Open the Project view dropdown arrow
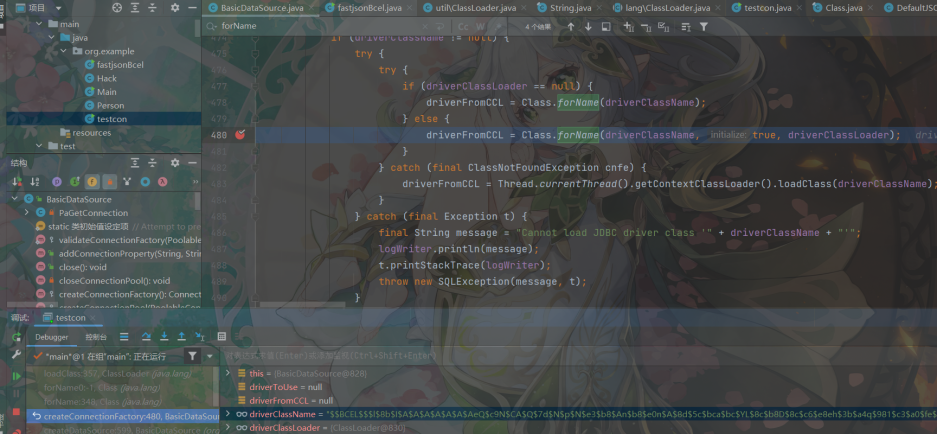The height and width of the screenshot is (434, 937). (57, 8)
